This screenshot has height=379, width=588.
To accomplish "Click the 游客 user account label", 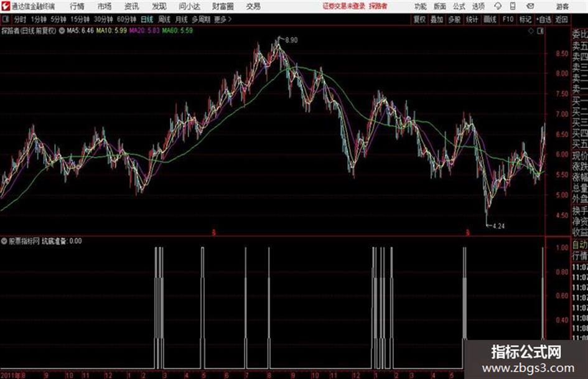I will pos(562,6).
